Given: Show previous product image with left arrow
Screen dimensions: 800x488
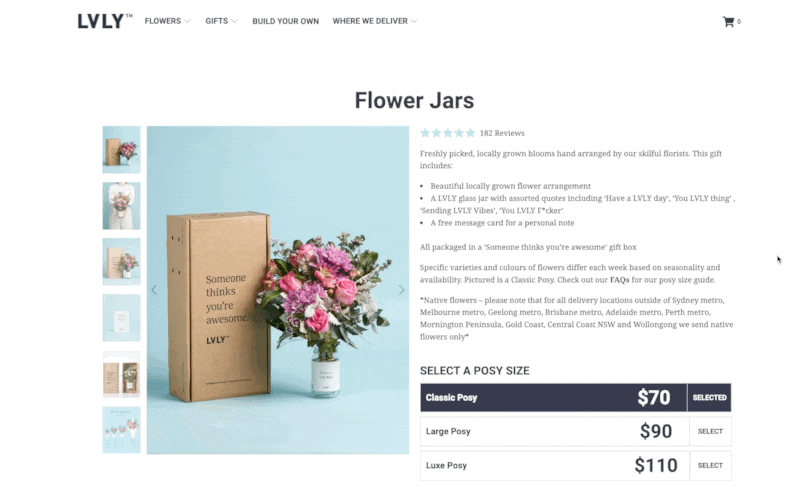Looking at the screenshot, I should pyautogui.click(x=154, y=290).
